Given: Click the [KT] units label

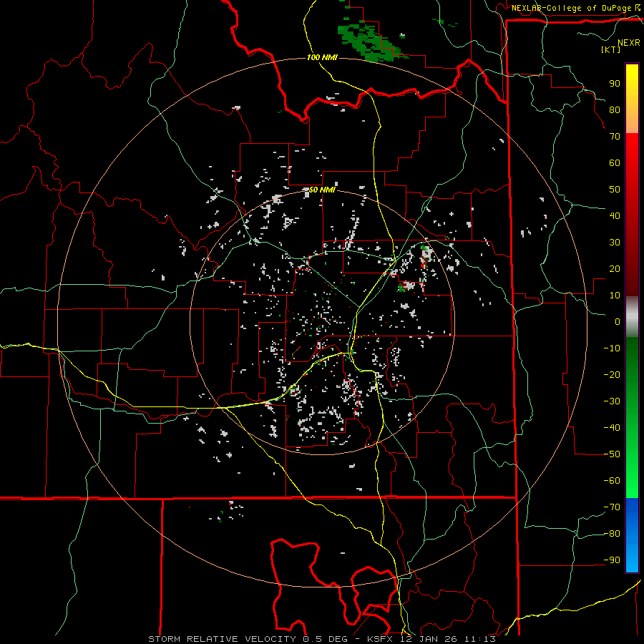Looking at the screenshot, I should point(611,49).
